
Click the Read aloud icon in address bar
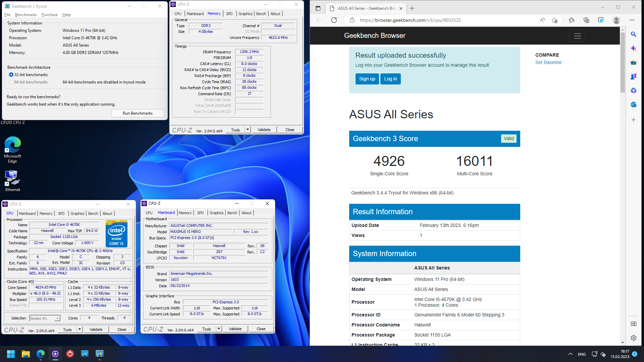pyautogui.click(x=542, y=20)
